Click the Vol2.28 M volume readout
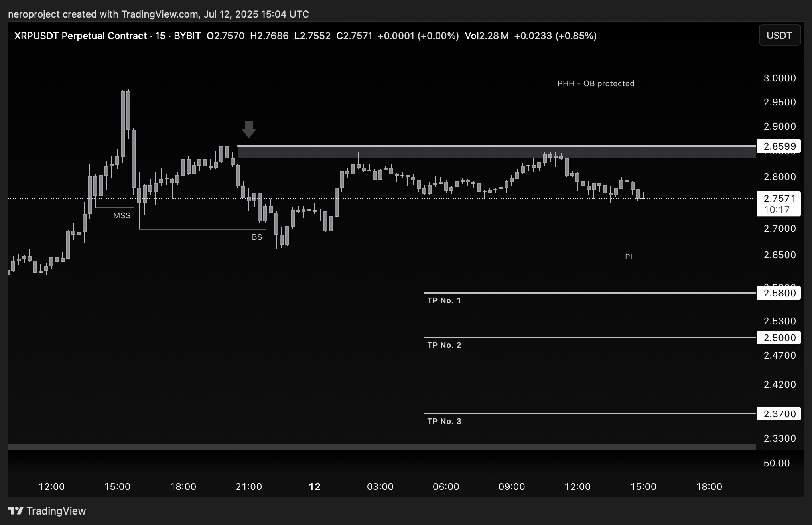Viewport: 812px width, 525px height. 487,36
